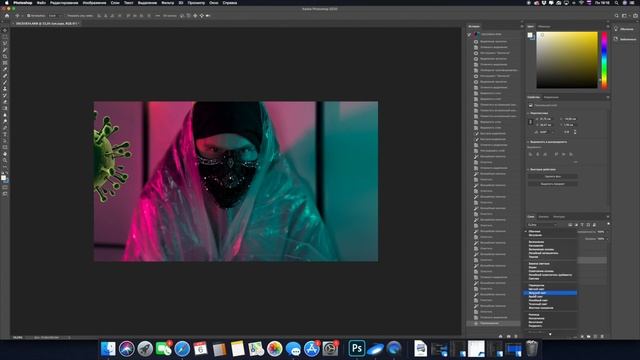Toggle the show transform controls checkbox

point(65,16)
